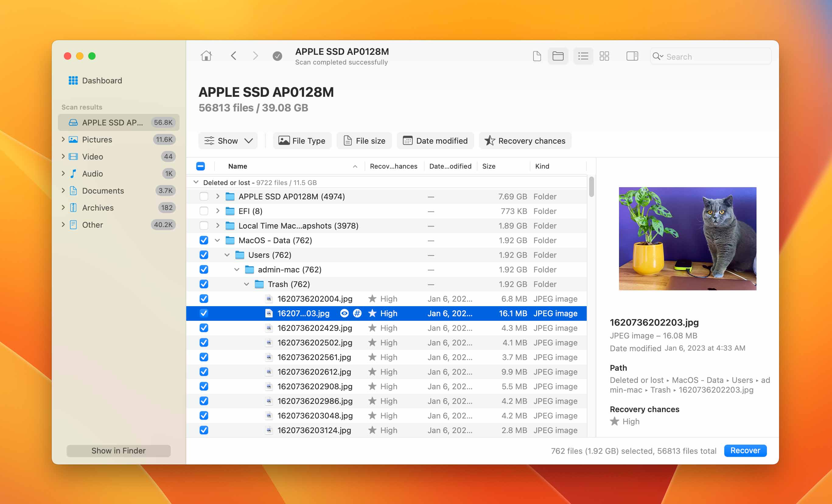Preview selected file with eye icon

click(344, 313)
